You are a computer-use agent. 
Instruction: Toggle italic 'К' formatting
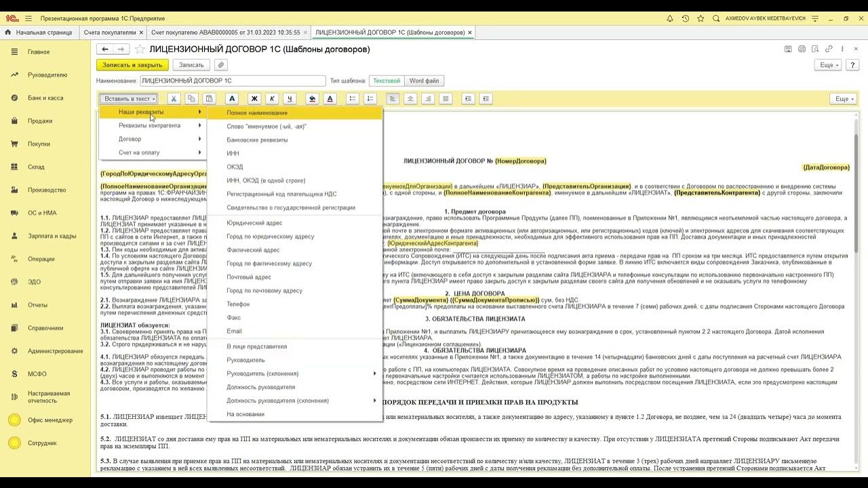click(272, 99)
